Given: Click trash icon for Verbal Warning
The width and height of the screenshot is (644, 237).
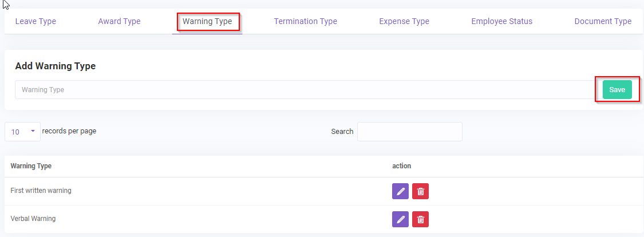Looking at the screenshot, I should [420, 219].
